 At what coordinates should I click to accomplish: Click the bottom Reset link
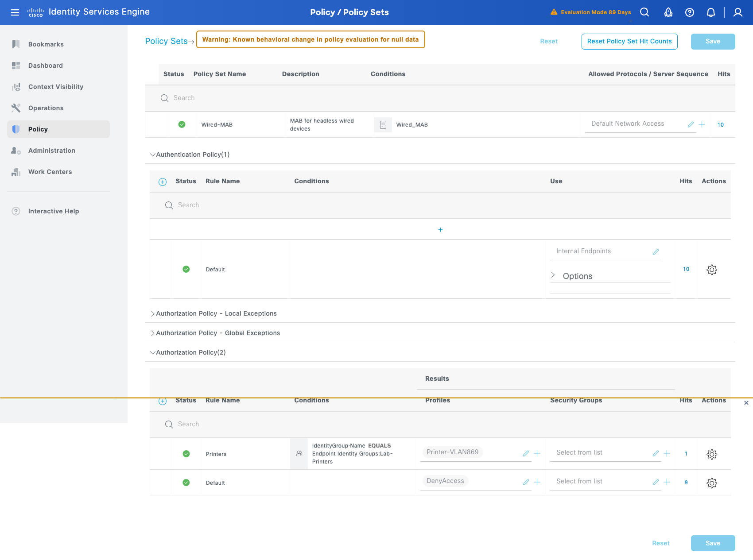pyautogui.click(x=660, y=543)
